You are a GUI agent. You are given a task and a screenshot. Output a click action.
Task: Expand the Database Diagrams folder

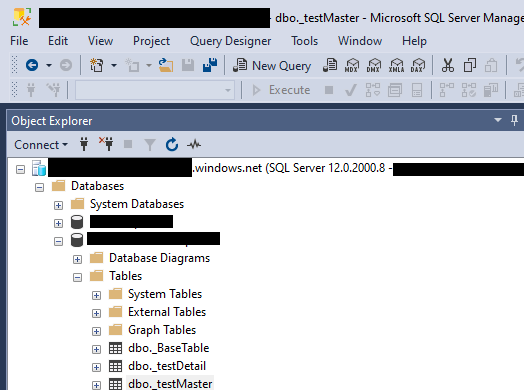click(78, 259)
